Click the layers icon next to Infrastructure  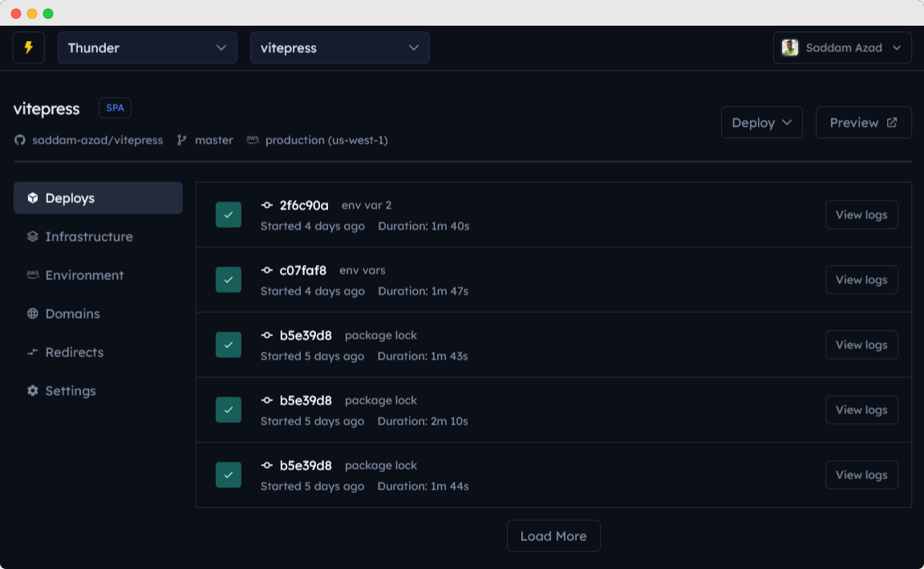(x=32, y=237)
